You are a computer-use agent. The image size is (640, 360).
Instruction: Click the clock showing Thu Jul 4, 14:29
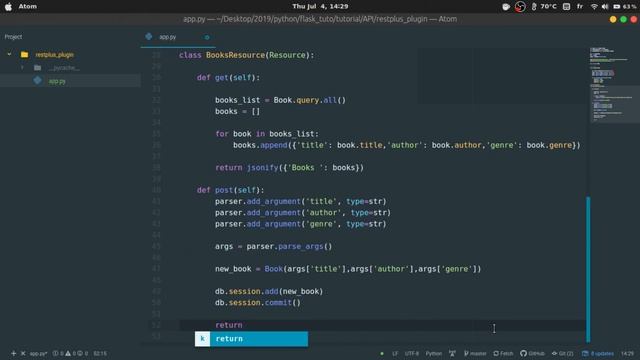click(x=320, y=7)
